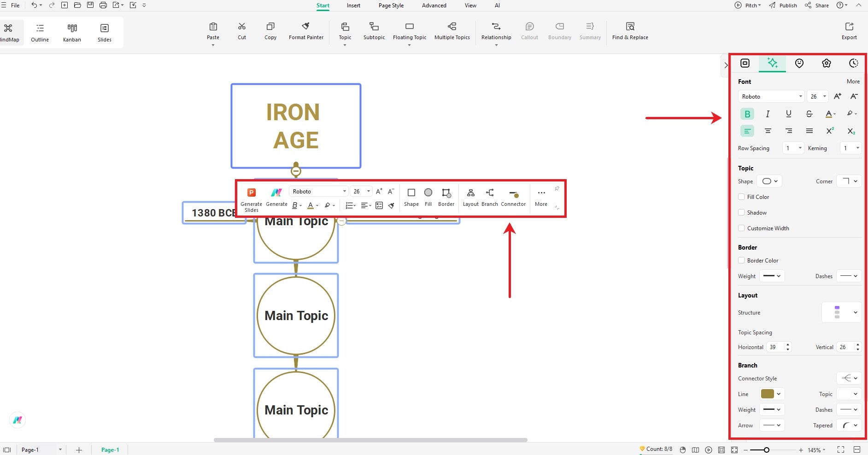Toggle Underline in side panel
The height and width of the screenshot is (455, 868).
[x=789, y=114]
